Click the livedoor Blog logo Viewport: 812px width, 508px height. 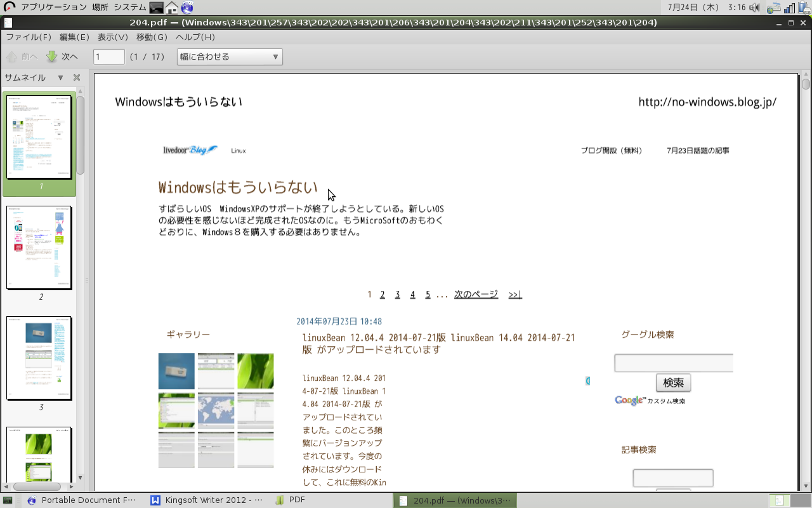tap(190, 150)
